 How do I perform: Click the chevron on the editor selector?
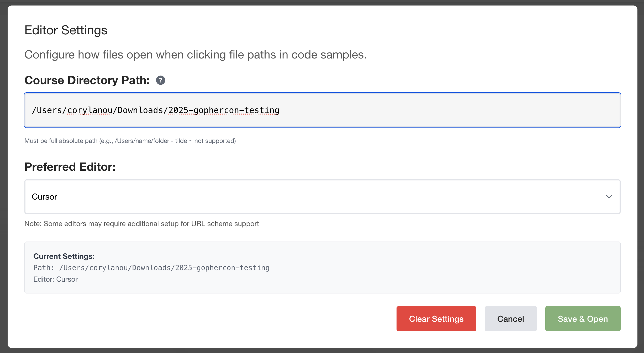[x=609, y=197]
